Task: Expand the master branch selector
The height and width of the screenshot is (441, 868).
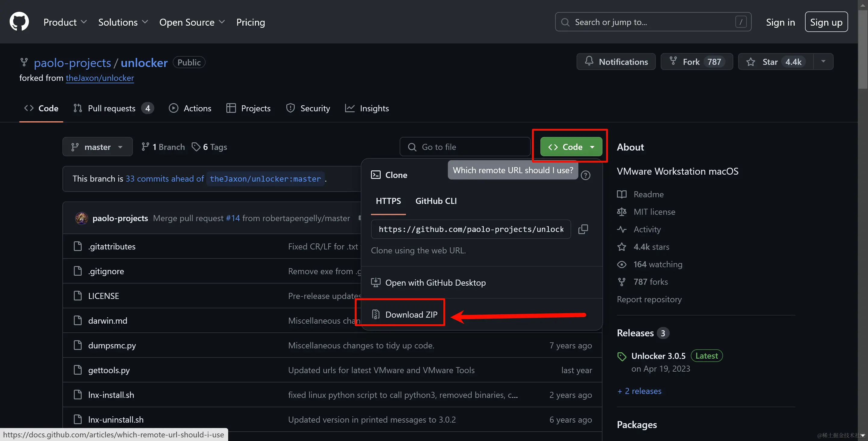Action: click(x=97, y=147)
